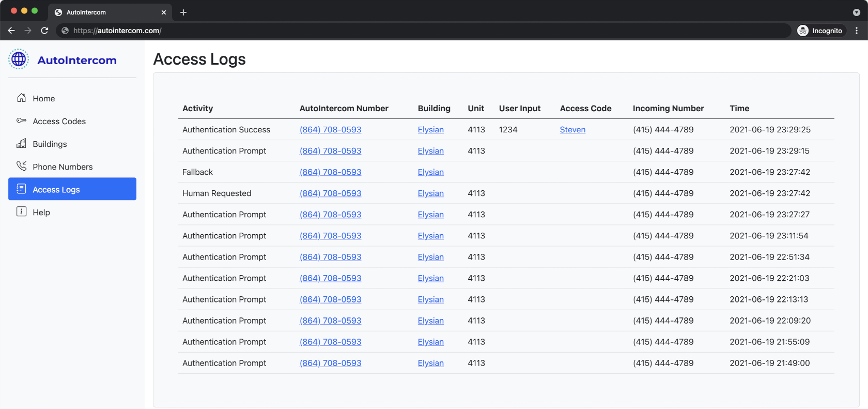Open the Steven access code link
Image resolution: width=868 pixels, height=409 pixels.
click(x=572, y=130)
